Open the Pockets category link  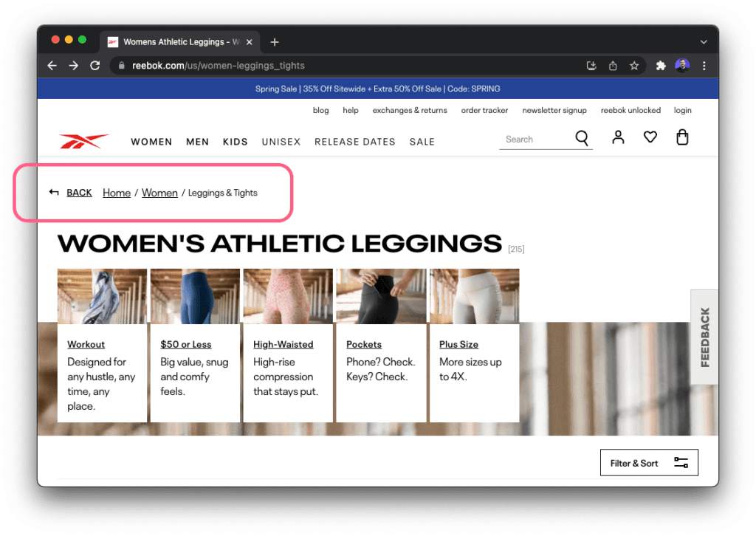tap(364, 344)
